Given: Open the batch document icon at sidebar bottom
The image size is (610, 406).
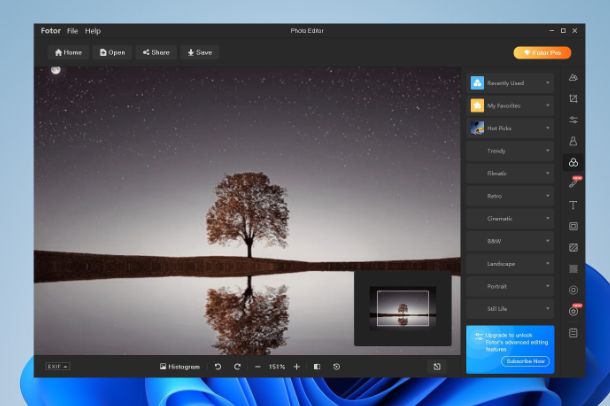Looking at the screenshot, I should [573, 333].
